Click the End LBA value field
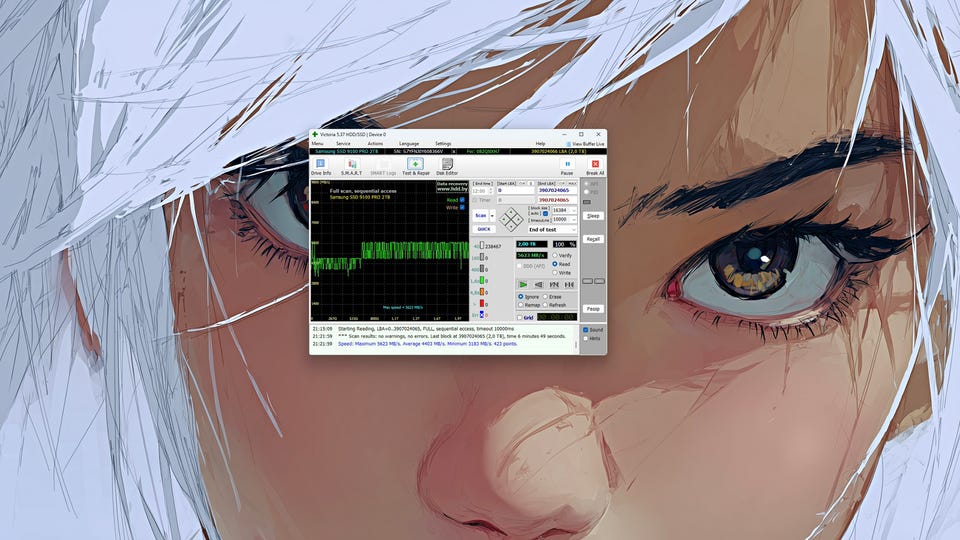This screenshot has width=960, height=540. (x=557, y=190)
